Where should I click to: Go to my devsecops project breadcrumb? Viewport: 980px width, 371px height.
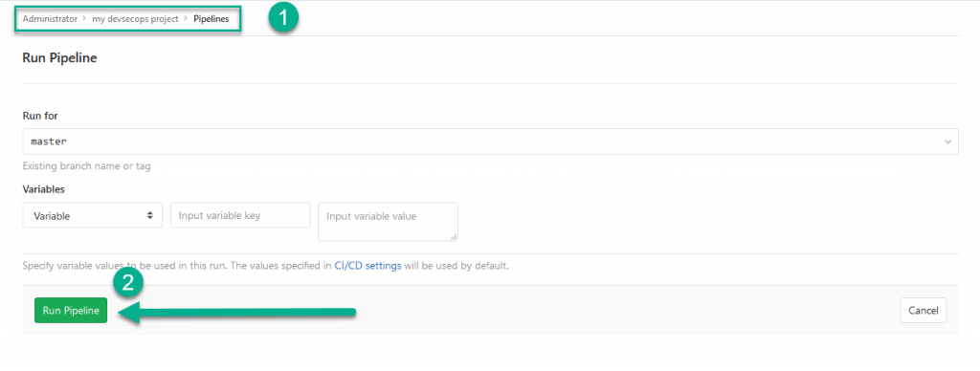click(135, 19)
